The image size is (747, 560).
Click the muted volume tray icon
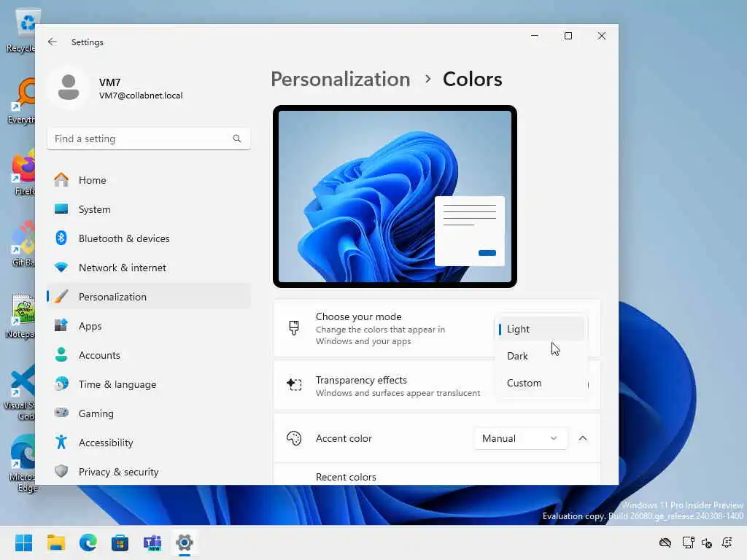(706, 542)
